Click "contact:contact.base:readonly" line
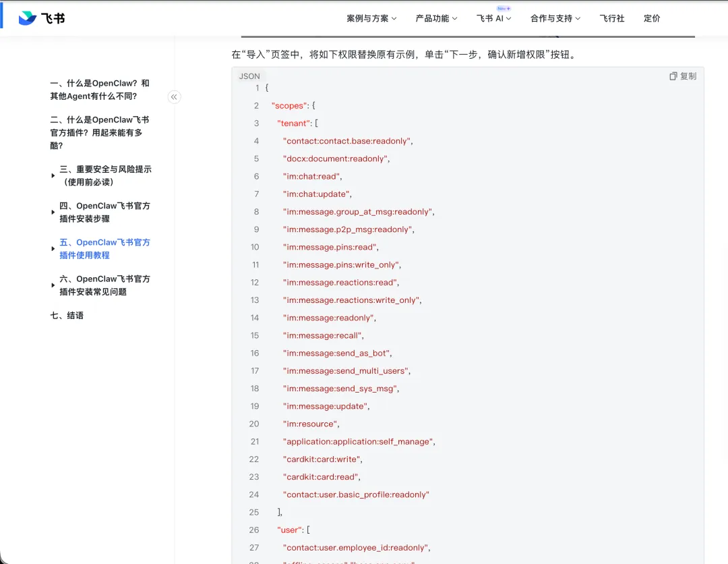 (348, 141)
